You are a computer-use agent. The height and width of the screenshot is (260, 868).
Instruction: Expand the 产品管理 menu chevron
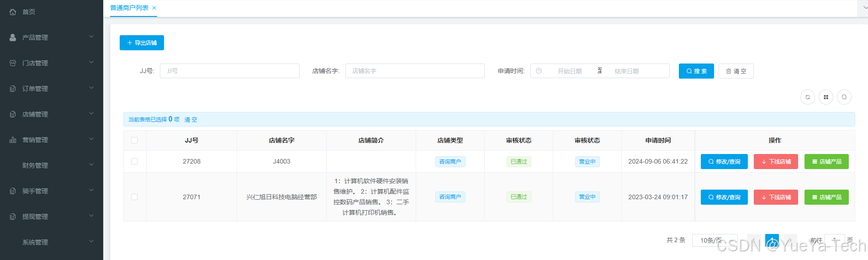(x=91, y=37)
